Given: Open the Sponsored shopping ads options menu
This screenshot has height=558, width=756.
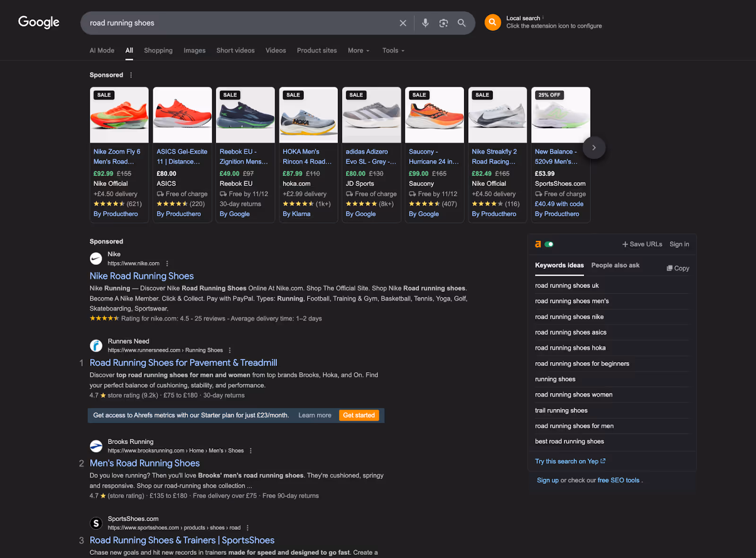Looking at the screenshot, I should click(131, 75).
